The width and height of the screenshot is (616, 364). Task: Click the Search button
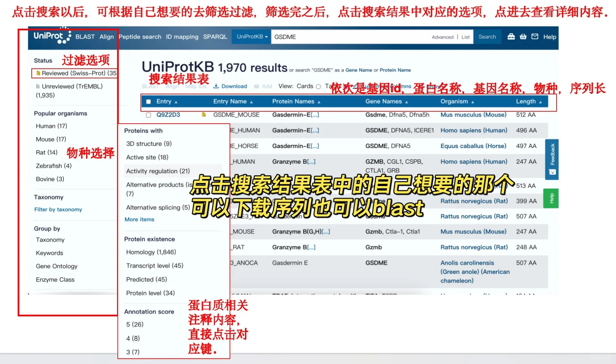click(x=487, y=37)
